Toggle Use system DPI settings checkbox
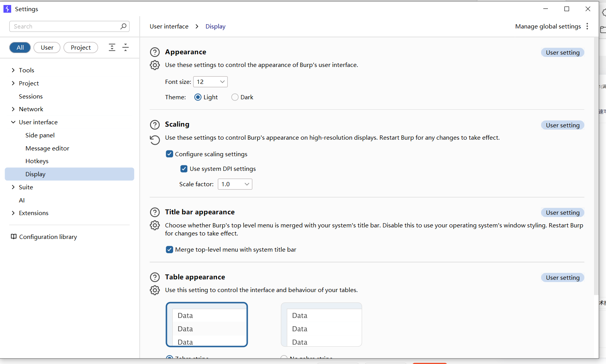The height and width of the screenshot is (364, 606). point(184,169)
